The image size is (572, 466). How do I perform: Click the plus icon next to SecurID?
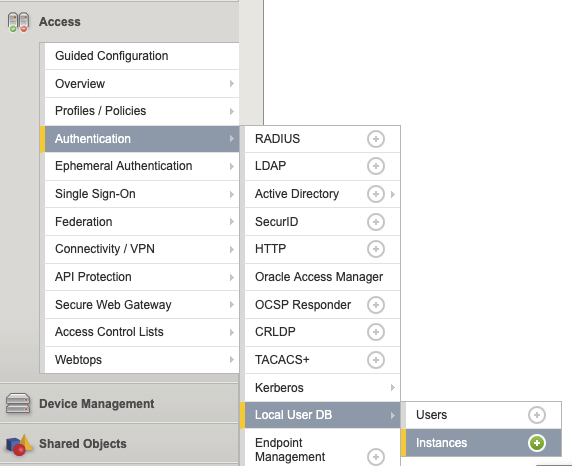pyautogui.click(x=376, y=222)
